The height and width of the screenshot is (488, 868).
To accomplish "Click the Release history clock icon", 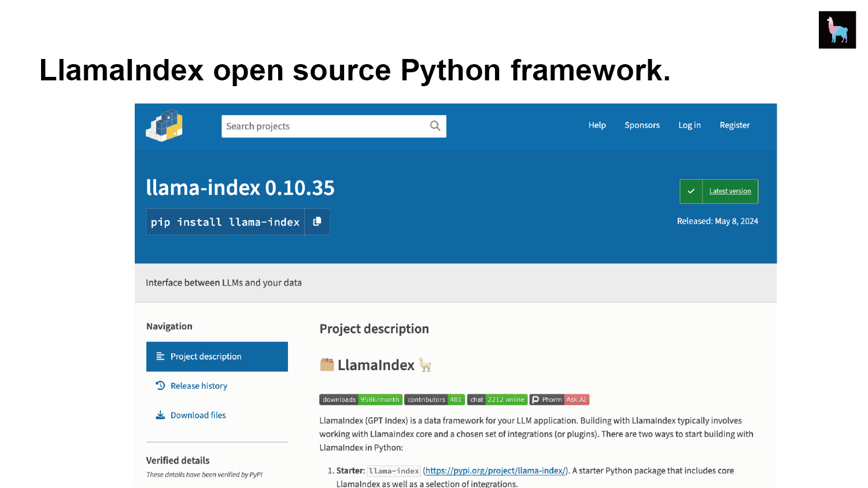I will [160, 386].
